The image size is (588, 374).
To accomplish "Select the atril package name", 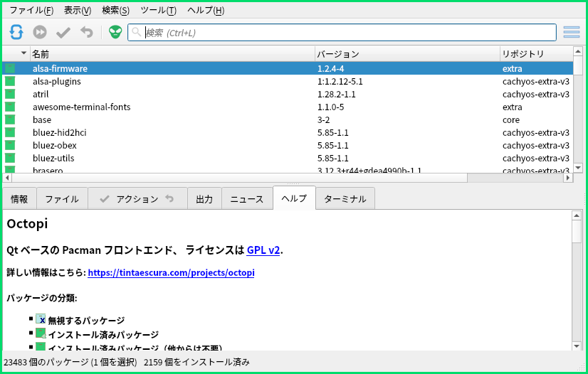I will point(41,94).
